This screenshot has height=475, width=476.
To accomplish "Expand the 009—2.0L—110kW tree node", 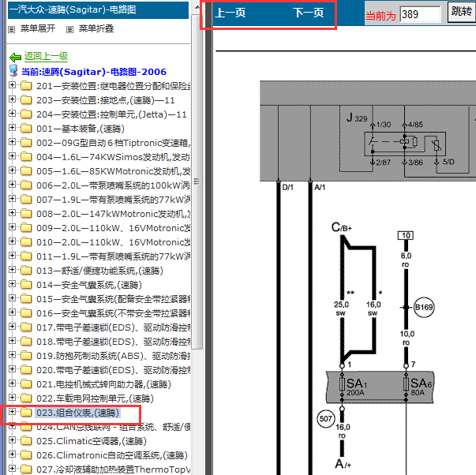I will [12, 227].
